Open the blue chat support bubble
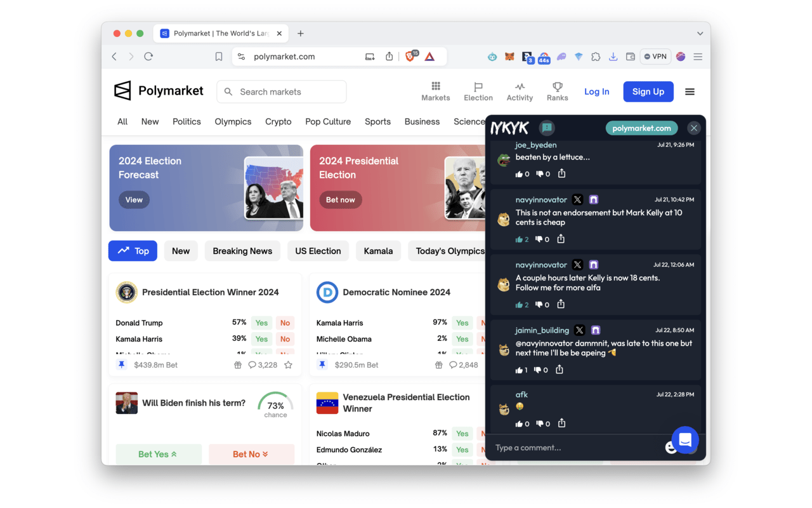Viewport: 812px width, 508px height. [685, 440]
